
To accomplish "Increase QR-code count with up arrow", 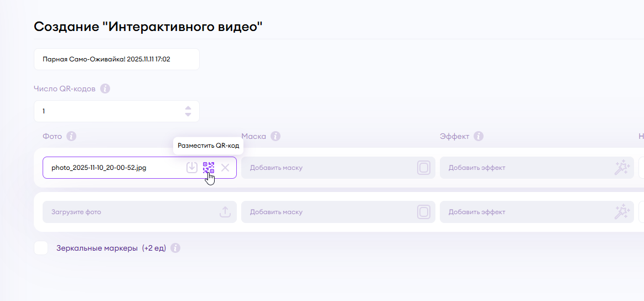I will 188,108.
